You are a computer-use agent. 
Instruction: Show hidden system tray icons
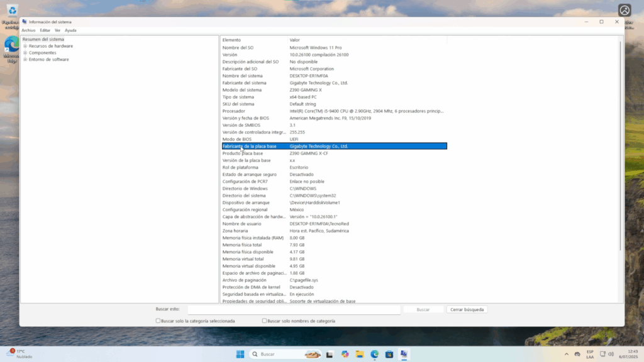pos(567,354)
